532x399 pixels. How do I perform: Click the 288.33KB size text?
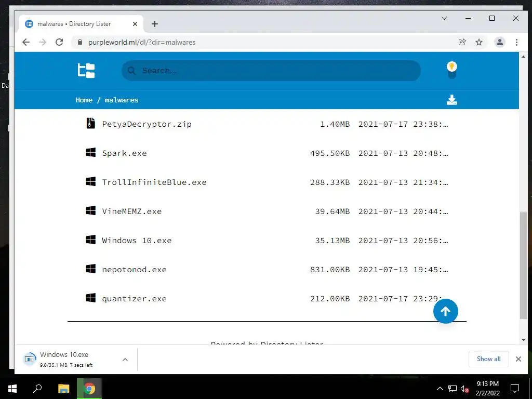click(x=330, y=182)
